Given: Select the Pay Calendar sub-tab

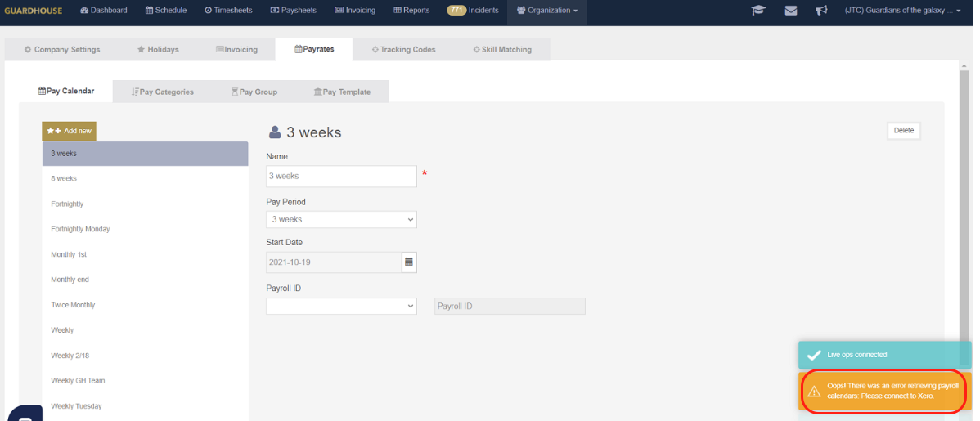Looking at the screenshot, I should 66,92.
